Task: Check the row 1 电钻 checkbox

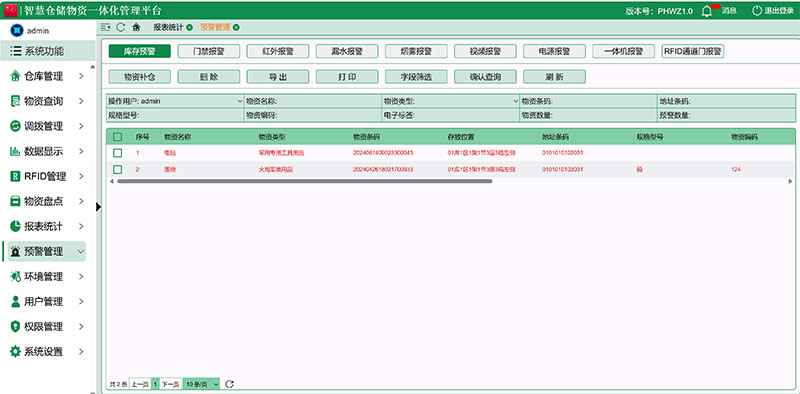Action: 118,153
